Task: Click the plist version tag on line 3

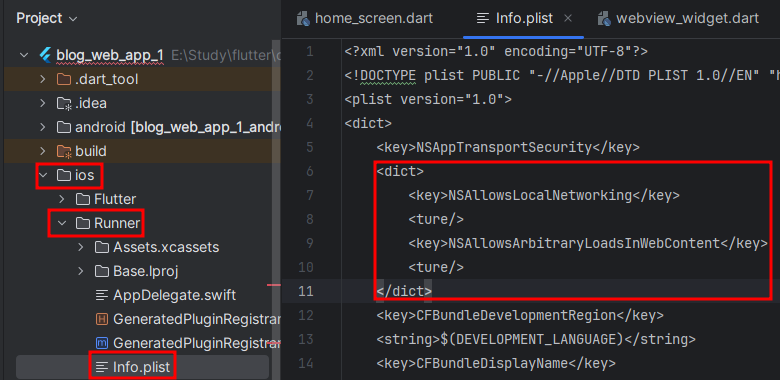Action: point(428,99)
